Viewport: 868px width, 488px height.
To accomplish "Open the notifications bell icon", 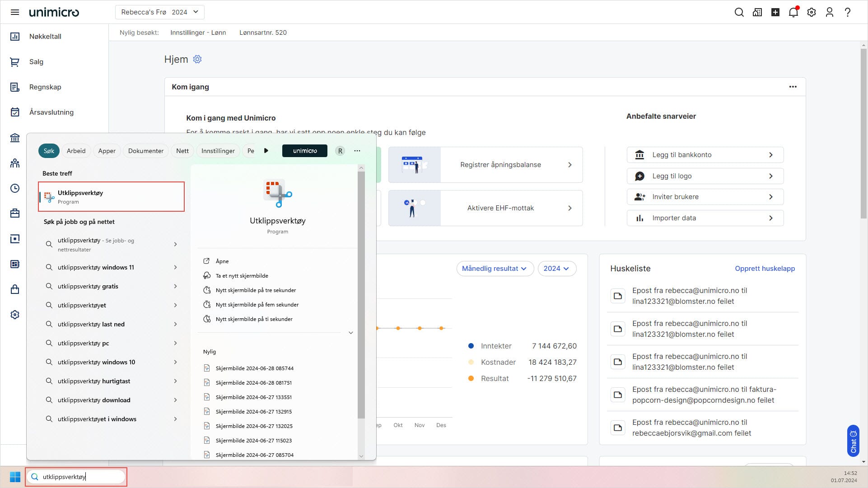I will click(793, 12).
